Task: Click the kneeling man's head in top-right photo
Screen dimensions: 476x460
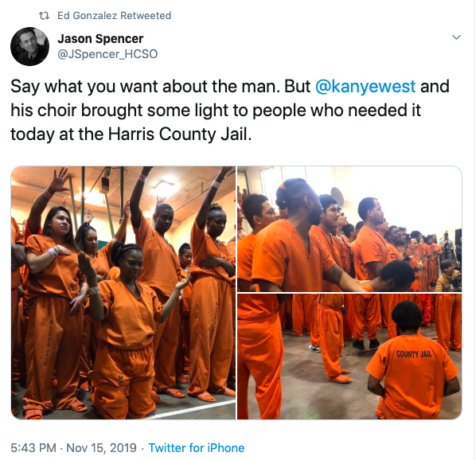Action: (x=397, y=271)
